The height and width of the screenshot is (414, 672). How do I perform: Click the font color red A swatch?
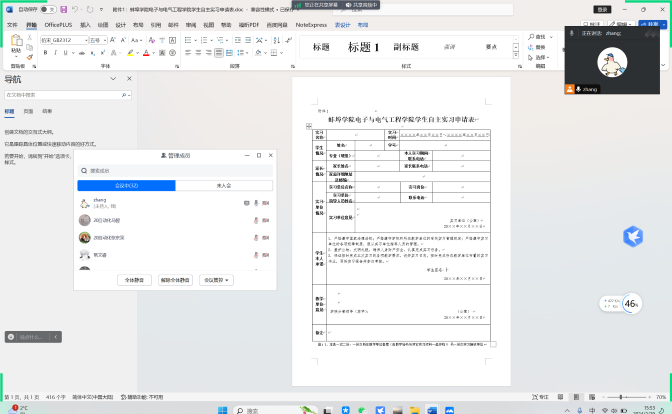(145, 52)
